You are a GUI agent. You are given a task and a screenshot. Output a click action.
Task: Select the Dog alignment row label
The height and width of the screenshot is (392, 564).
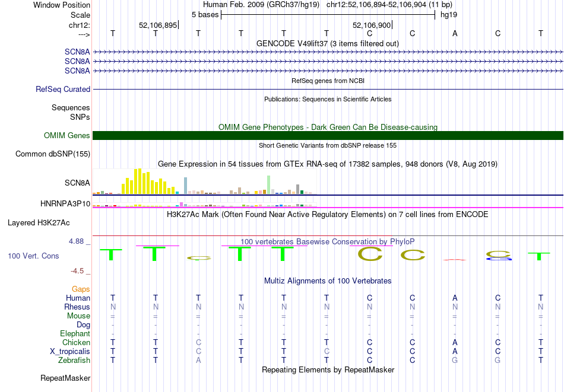coord(84,325)
